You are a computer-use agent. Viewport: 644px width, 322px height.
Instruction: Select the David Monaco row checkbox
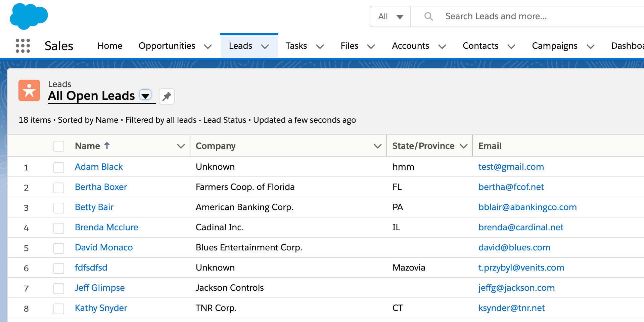tap(59, 248)
